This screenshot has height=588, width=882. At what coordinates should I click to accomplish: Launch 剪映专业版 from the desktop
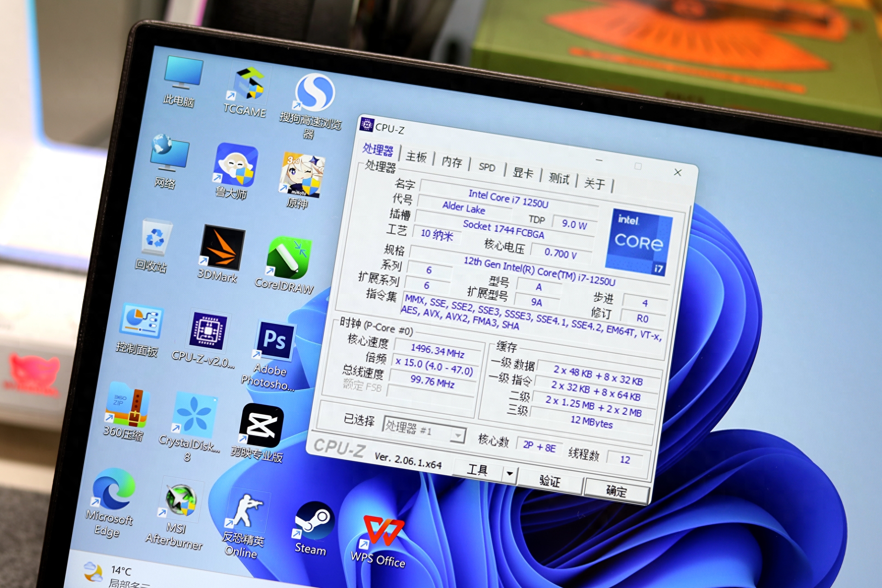click(x=259, y=432)
